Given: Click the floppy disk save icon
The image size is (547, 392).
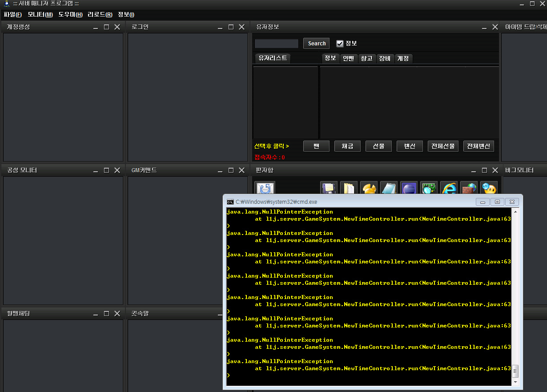Looking at the screenshot, I should click(x=329, y=188).
